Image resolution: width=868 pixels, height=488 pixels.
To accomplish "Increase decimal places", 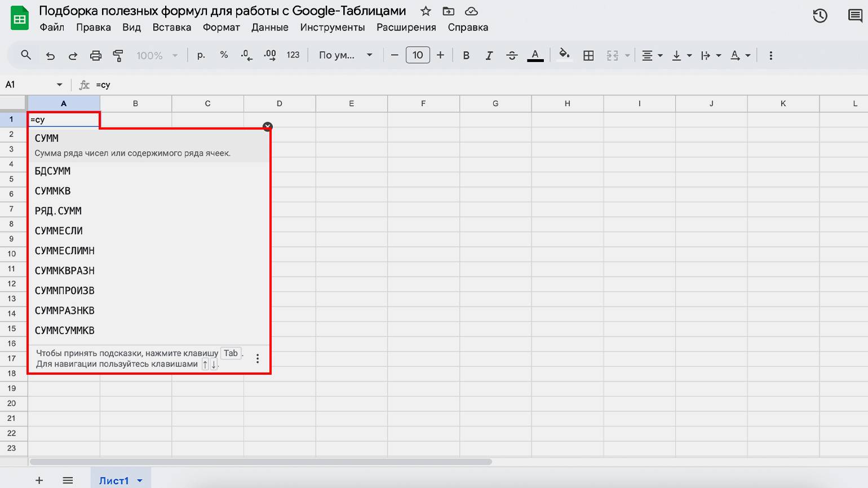I will (x=270, y=55).
